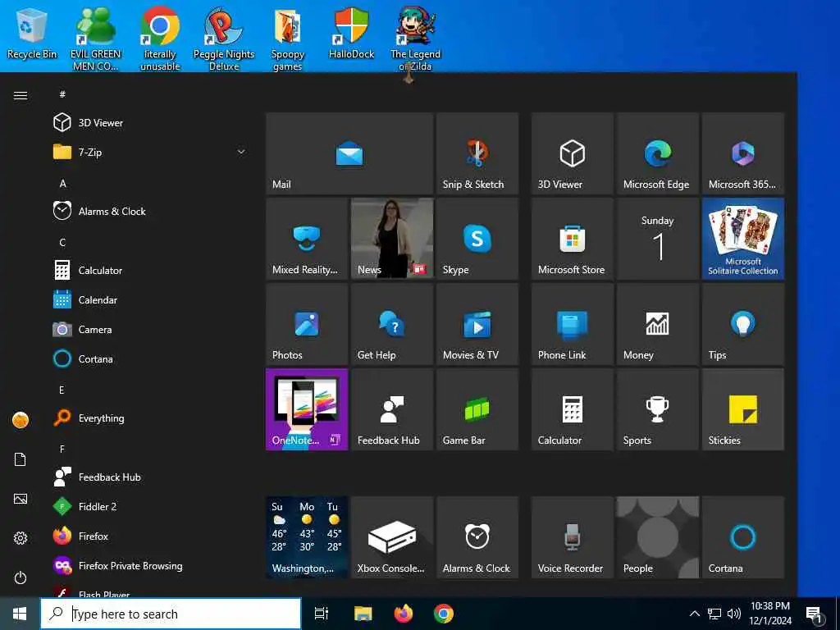Open the News live tile
This screenshot has width=840, height=630.
click(x=392, y=239)
